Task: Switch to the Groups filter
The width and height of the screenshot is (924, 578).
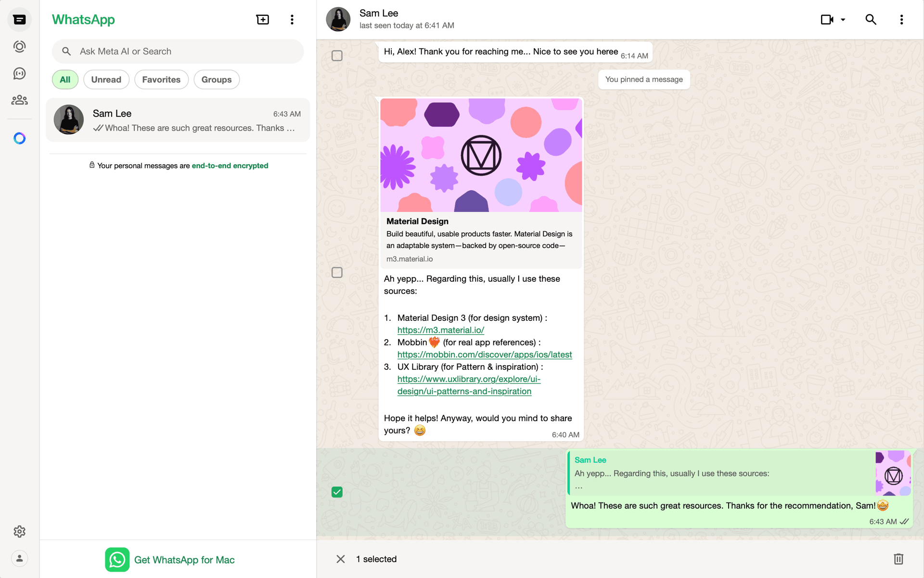Action: [x=217, y=79]
